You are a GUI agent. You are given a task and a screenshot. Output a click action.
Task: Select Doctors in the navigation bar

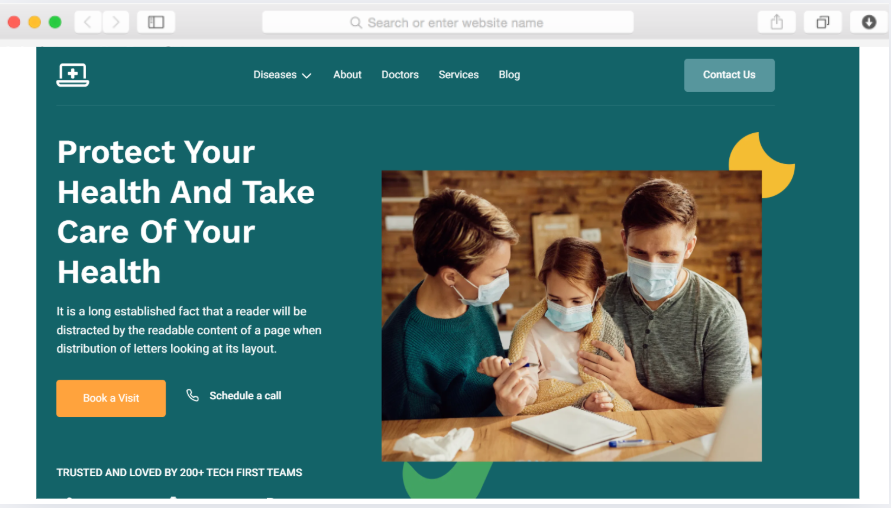pyautogui.click(x=400, y=75)
